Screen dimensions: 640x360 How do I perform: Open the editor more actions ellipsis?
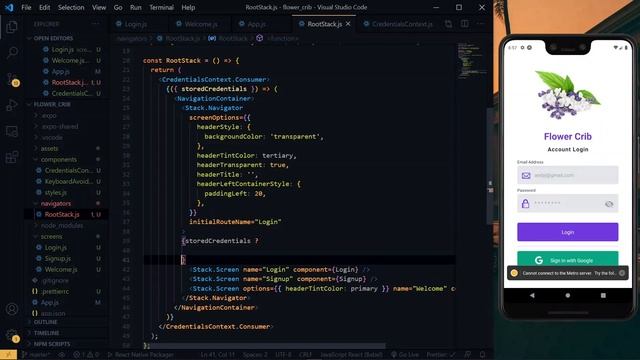(480, 24)
